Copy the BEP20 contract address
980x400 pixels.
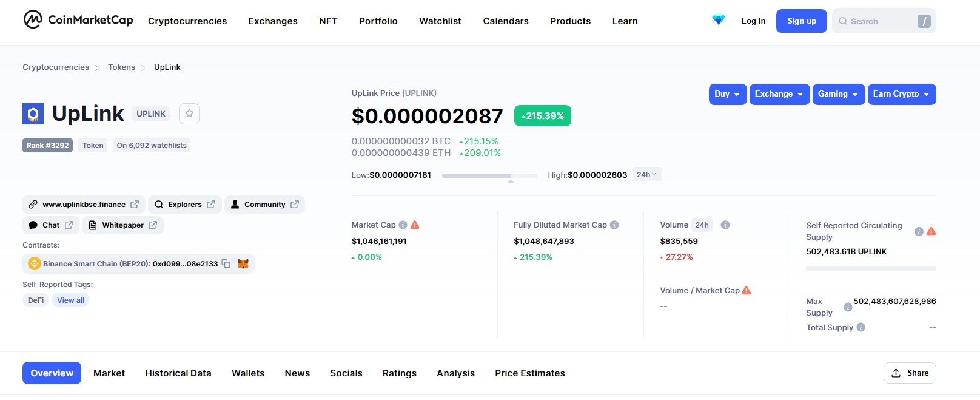coord(226,263)
